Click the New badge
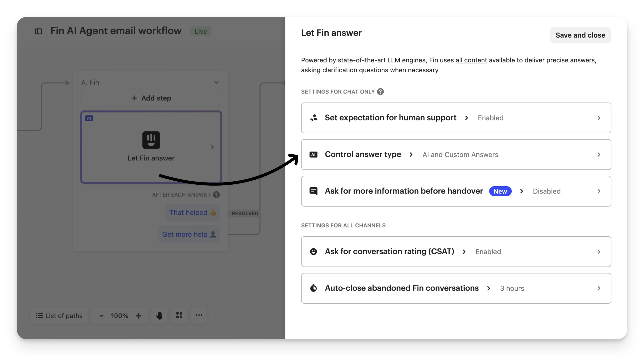The image size is (644, 356). (x=500, y=191)
